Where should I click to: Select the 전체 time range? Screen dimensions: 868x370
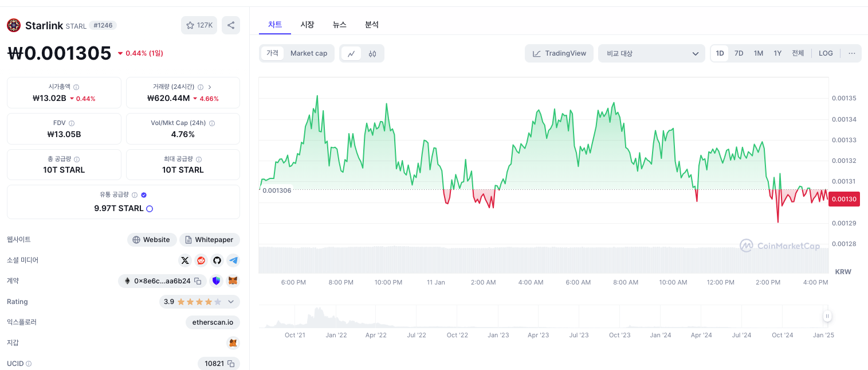click(798, 53)
